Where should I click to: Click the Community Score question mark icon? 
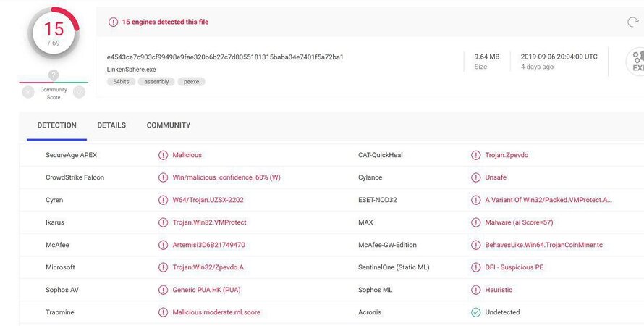[54, 75]
